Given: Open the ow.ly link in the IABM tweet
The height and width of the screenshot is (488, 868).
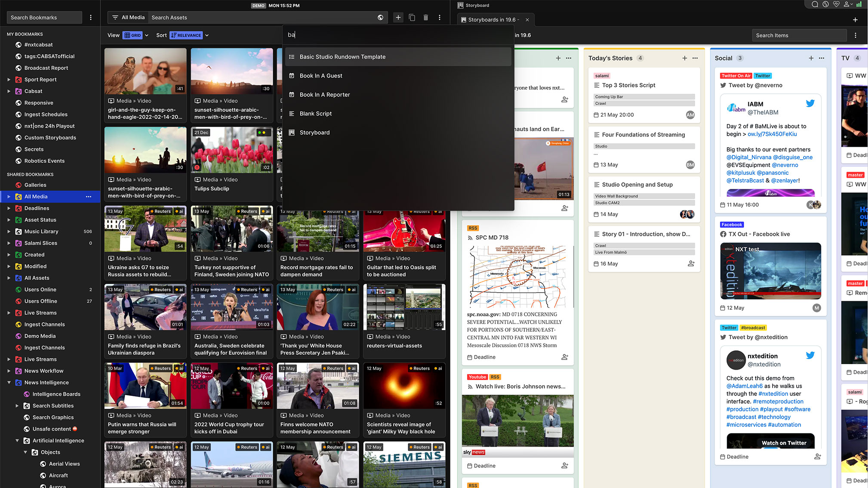Looking at the screenshot, I should (x=772, y=134).
